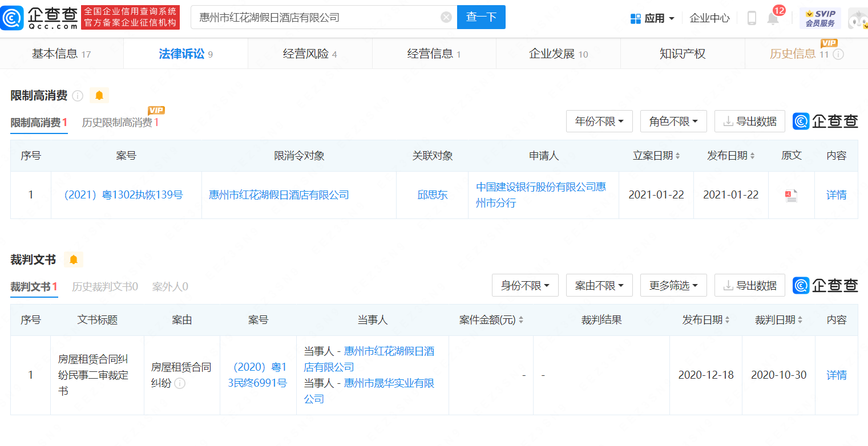
Task: Export 裁判文书 data with 导出数据
Action: click(x=749, y=285)
